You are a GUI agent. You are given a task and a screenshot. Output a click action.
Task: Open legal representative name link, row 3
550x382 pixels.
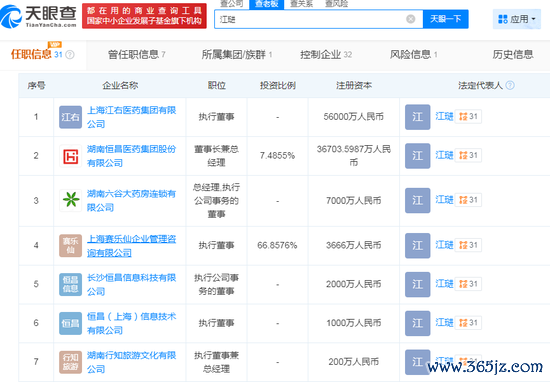point(444,200)
